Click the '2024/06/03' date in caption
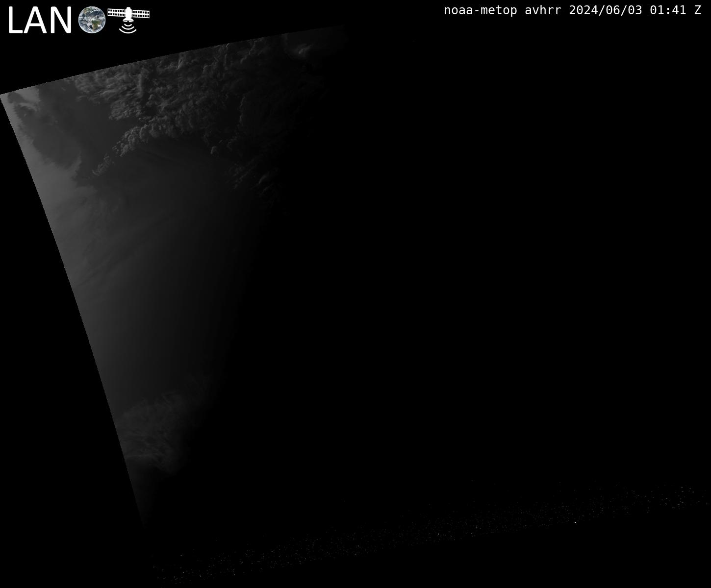Screen dimensions: 711x588 pyautogui.click(x=606, y=10)
